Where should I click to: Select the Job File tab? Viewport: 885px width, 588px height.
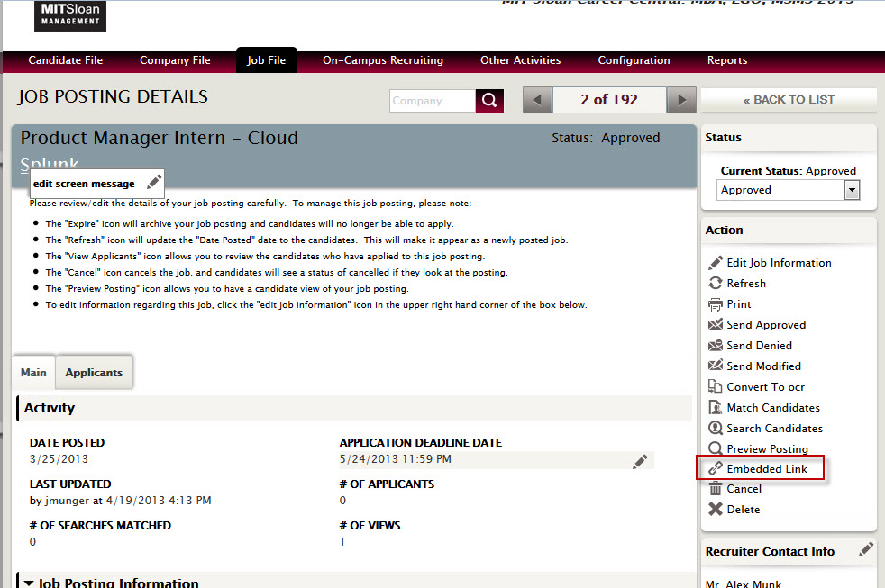267,60
